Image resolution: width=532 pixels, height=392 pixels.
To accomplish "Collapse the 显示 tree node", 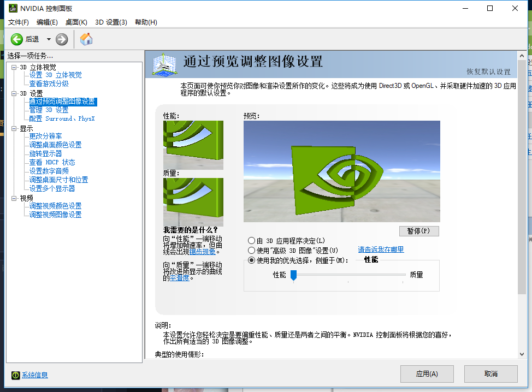I will tap(14, 128).
